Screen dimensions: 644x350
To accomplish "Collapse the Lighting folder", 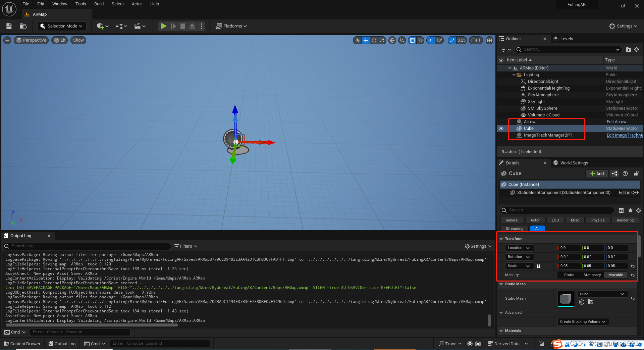I will point(514,75).
